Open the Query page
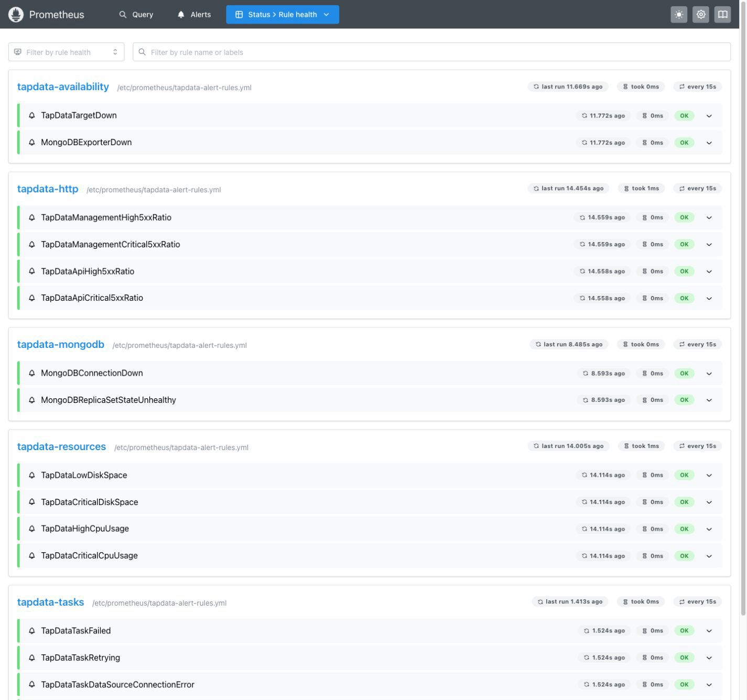The height and width of the screenshot is (700, 747). click(x=136, y=15)
